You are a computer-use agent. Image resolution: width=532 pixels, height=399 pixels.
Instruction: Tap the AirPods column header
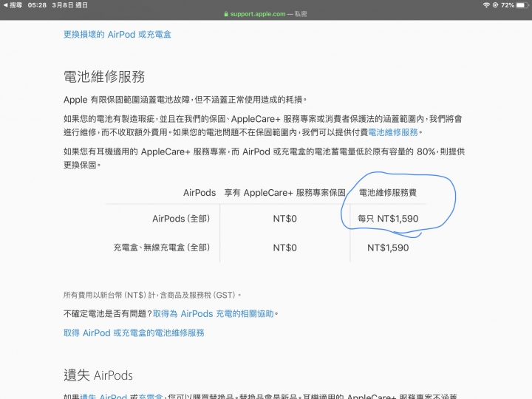[x=199, y=193]
